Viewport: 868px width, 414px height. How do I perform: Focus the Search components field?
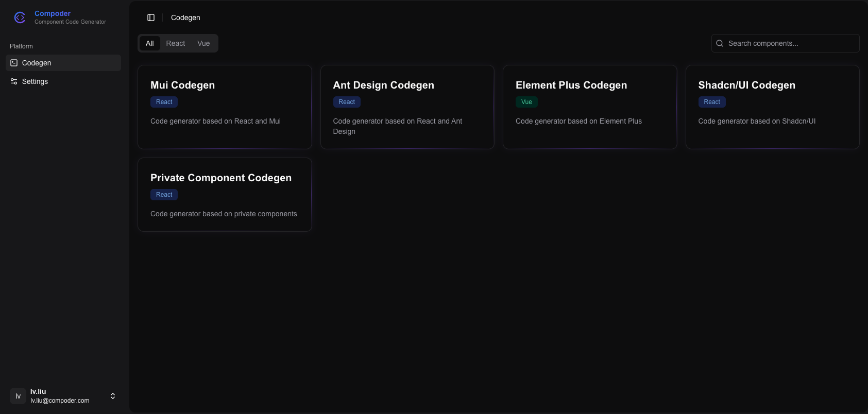click(x=786, y=43)
